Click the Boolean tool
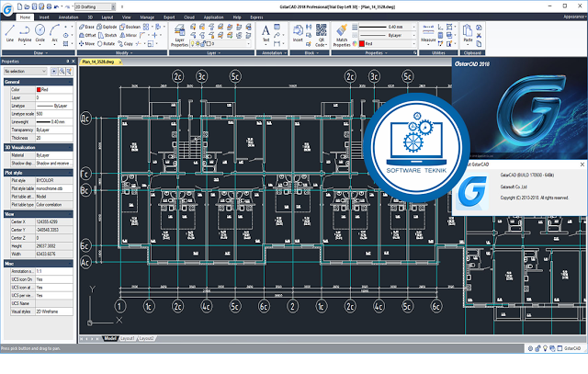The image size is (588, 374). [130, 27]
